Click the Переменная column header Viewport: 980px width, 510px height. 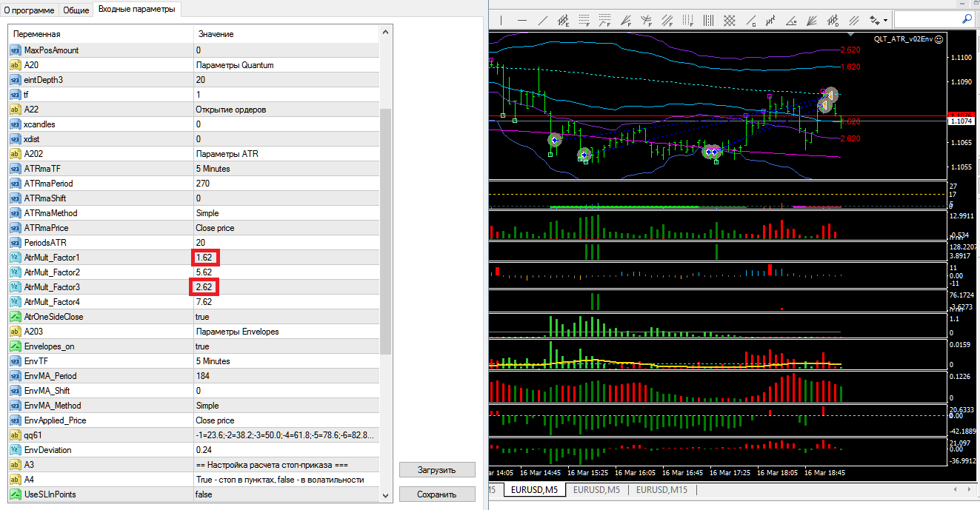tap(100, 34)
